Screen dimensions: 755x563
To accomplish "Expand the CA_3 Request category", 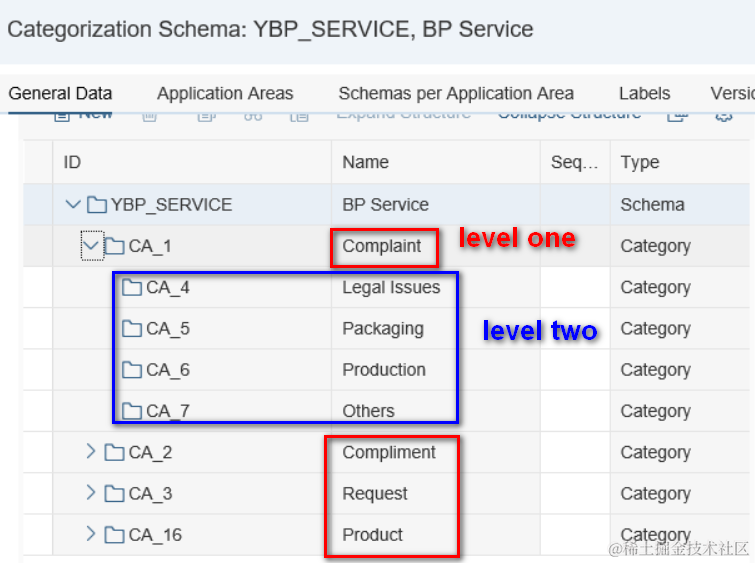I will 91,494.
